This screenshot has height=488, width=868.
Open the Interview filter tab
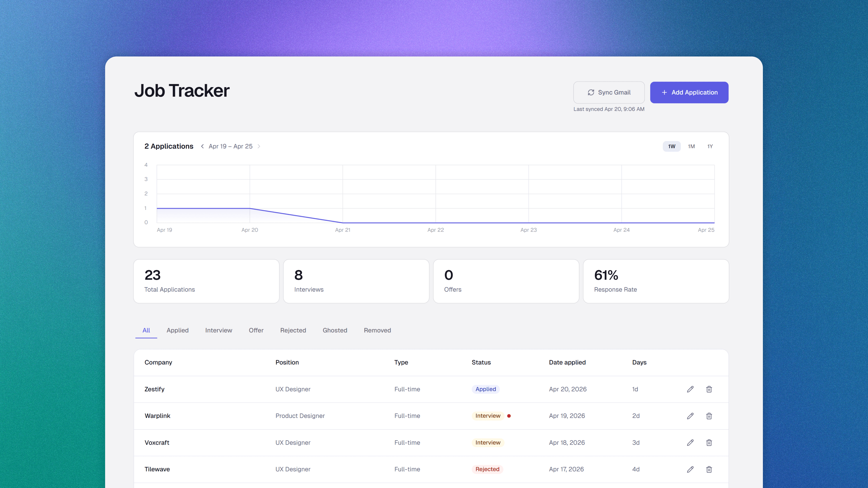point(218,330)
